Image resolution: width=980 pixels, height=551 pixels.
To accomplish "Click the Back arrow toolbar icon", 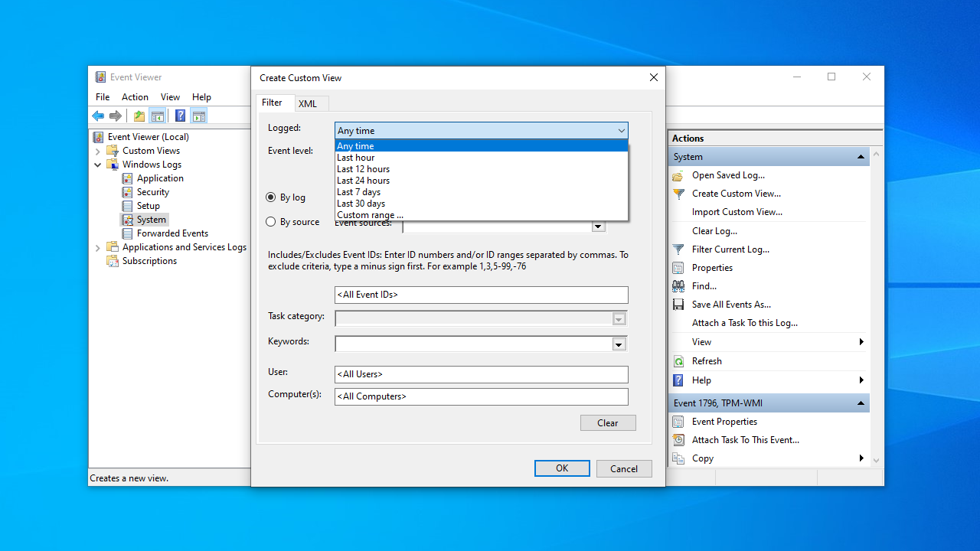I will pos(98,116).
